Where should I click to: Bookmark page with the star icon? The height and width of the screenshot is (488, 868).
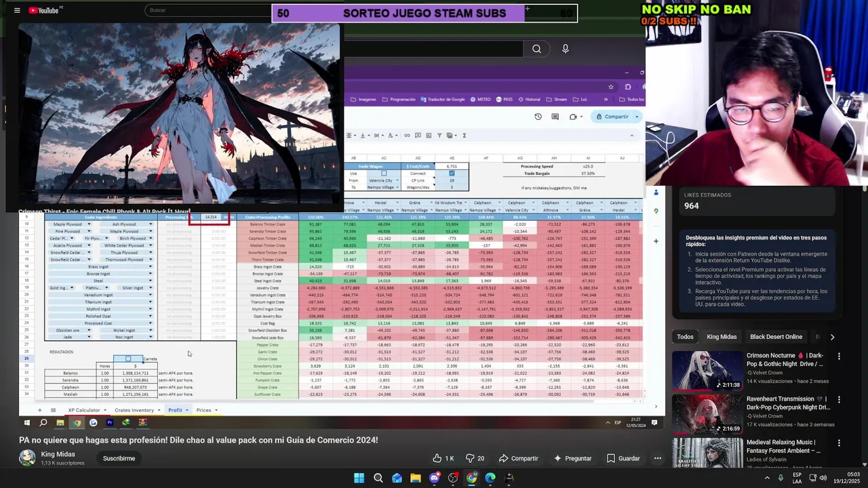click(x=610, y=87)
